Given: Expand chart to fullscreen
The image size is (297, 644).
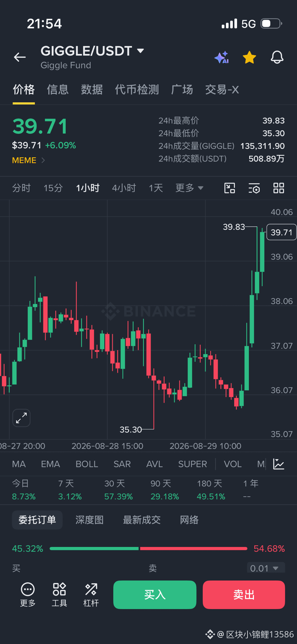Looking at the screenshot, I should pos(22,418).
